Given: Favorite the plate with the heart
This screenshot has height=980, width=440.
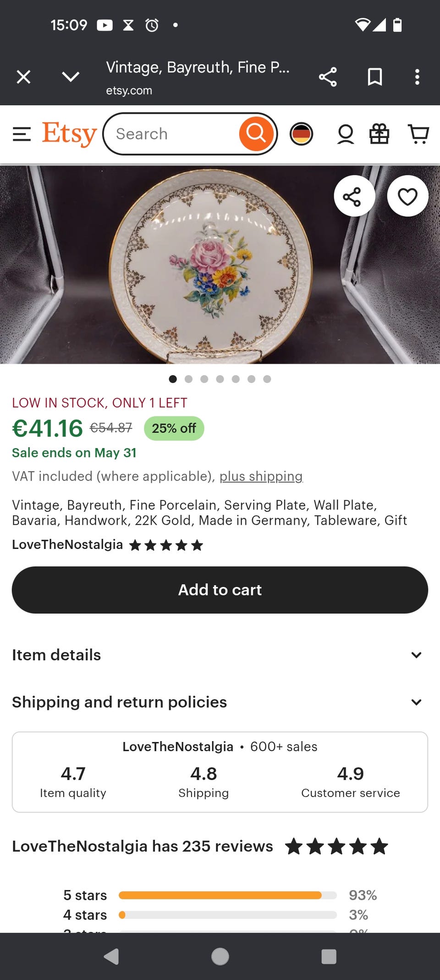Looking at the screenshot, I should point(407,196).
